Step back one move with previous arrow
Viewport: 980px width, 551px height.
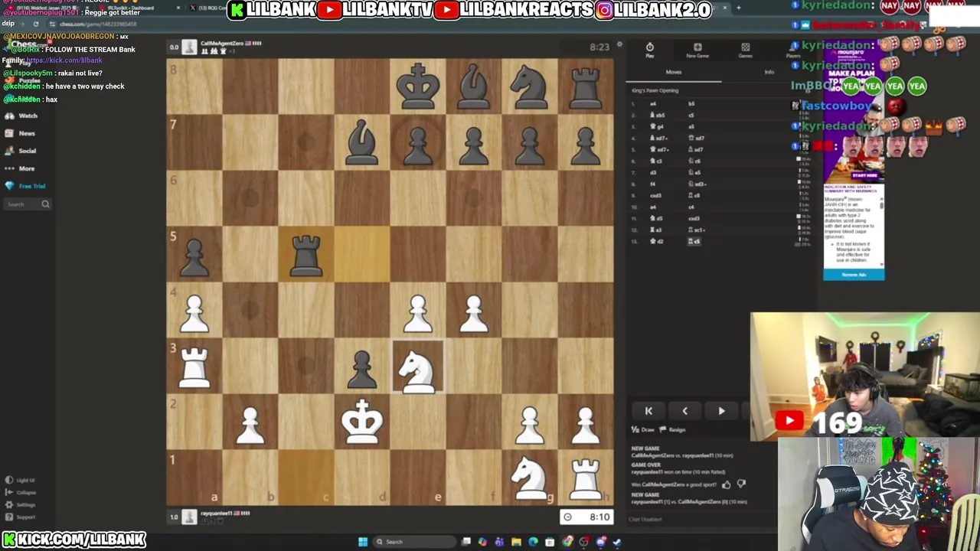click(x=684, y=411)
